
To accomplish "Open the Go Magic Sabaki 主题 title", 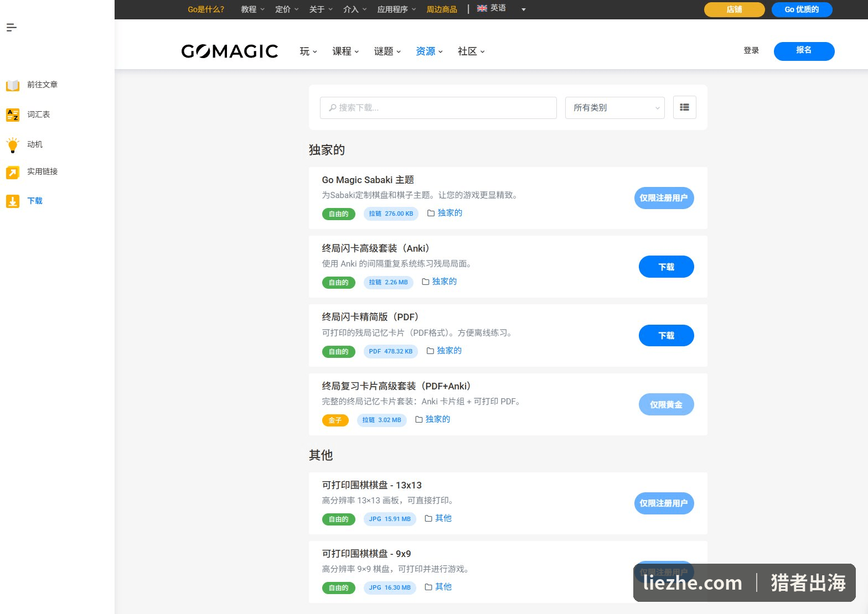I will pyautogui.click(x=368, y=180).
